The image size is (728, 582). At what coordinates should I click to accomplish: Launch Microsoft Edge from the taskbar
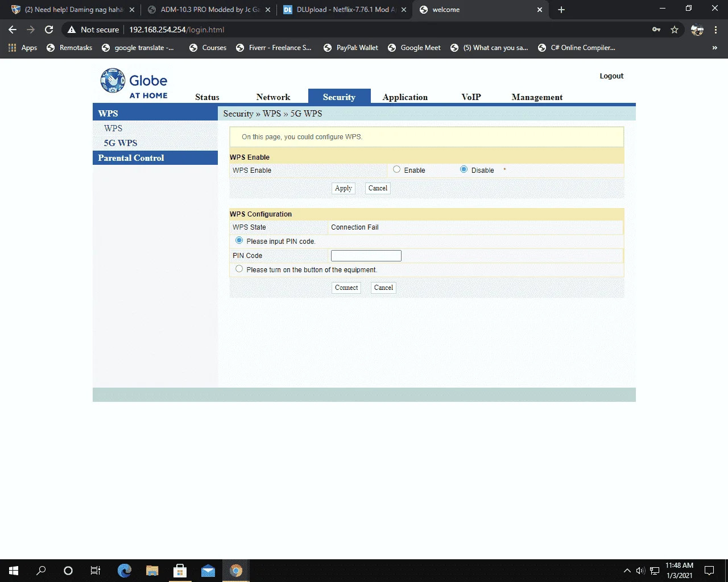(x=124, y=571)
